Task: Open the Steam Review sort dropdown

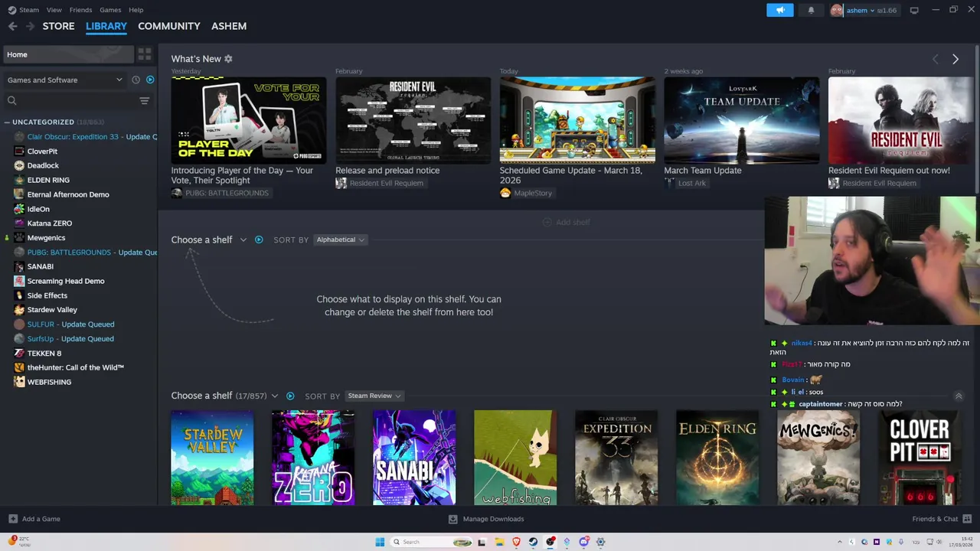Action: tap(374, 396)
